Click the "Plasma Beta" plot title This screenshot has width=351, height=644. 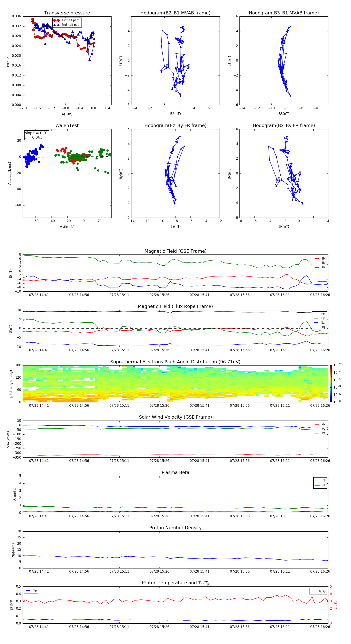point(175,473)
